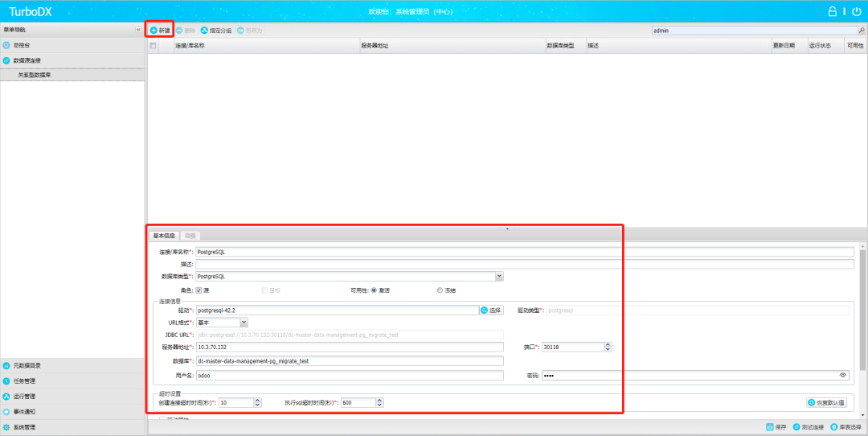Sort by 服务器地址 column header

click(452, 46)
